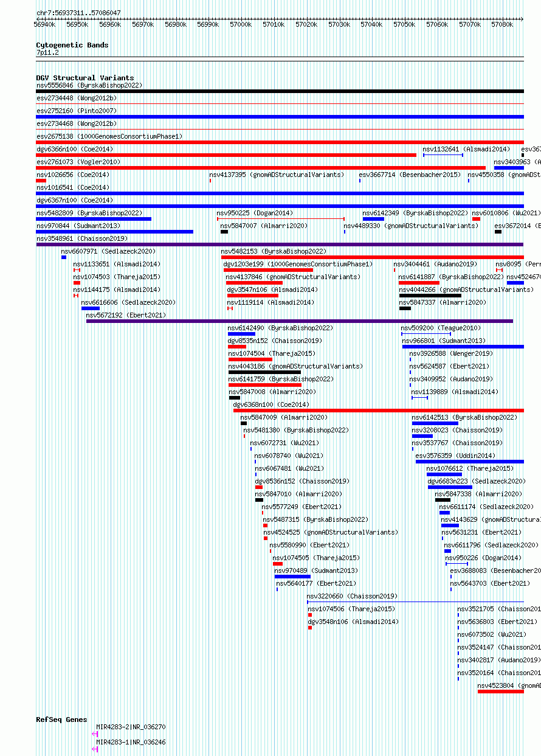Click the MIR4283-1|NR_036246 magenta gene glyph
This screenshot has width=541, height=756.
tap(95, 749)
